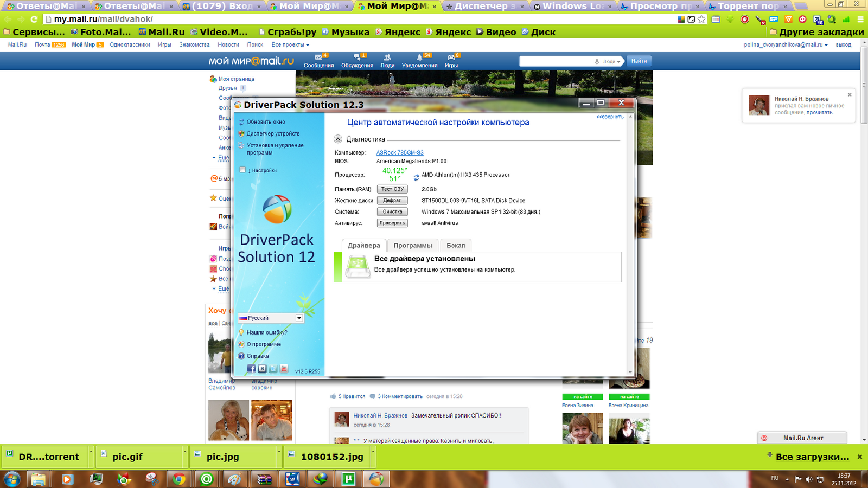Image resolution: width=868 pixels, height=488 pixels.
Task: Open Люди search filter dropdown
Action: [x=611, y=61]
